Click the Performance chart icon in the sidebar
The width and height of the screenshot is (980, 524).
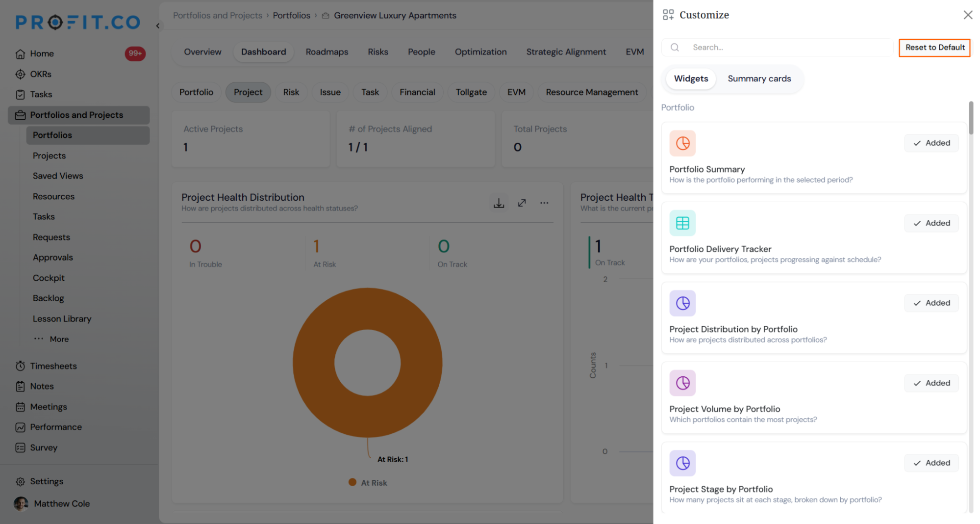click(x=20, y=427)
